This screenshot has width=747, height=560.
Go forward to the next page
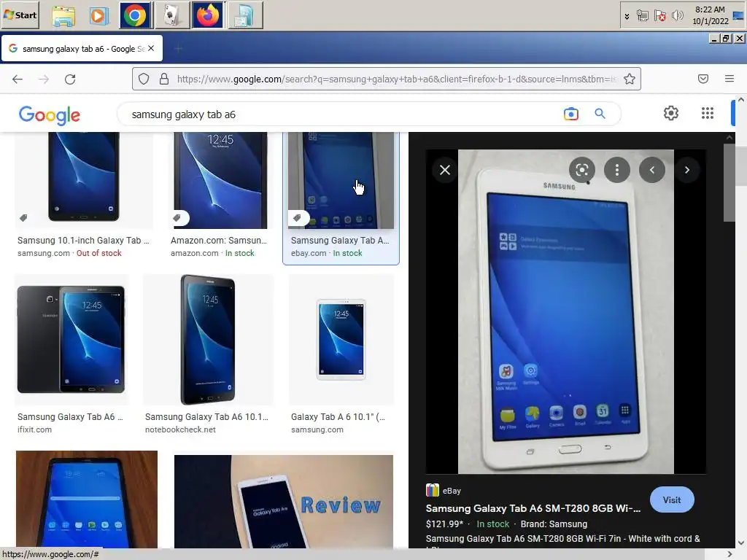click(44, 79)
